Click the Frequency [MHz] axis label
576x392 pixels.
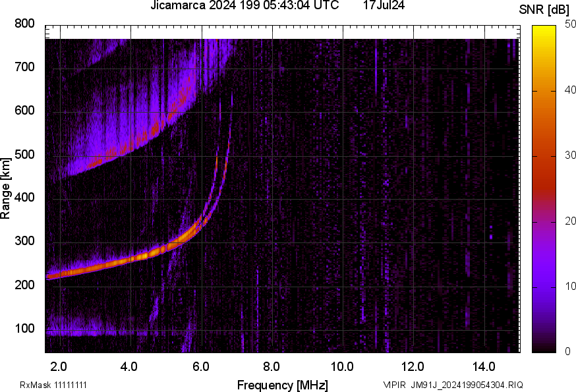(282, 385)
